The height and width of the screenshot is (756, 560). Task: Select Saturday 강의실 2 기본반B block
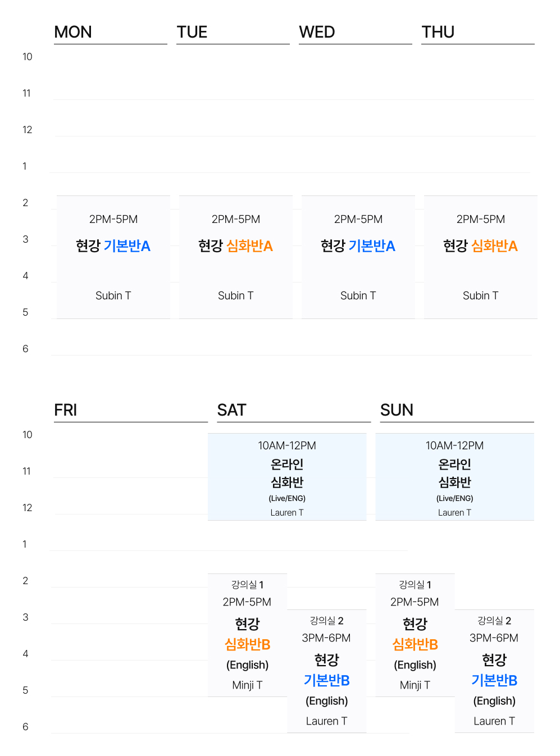(326, 671)
